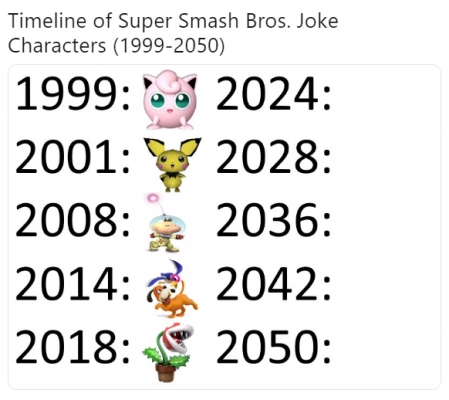The image size is (449, 400).
Task: Click the pink Pikmin flower above Olimar
Action: pos(153,198)
